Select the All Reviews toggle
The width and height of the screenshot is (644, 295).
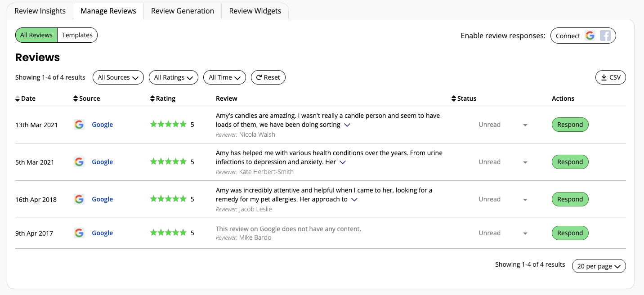pos(36,35)
